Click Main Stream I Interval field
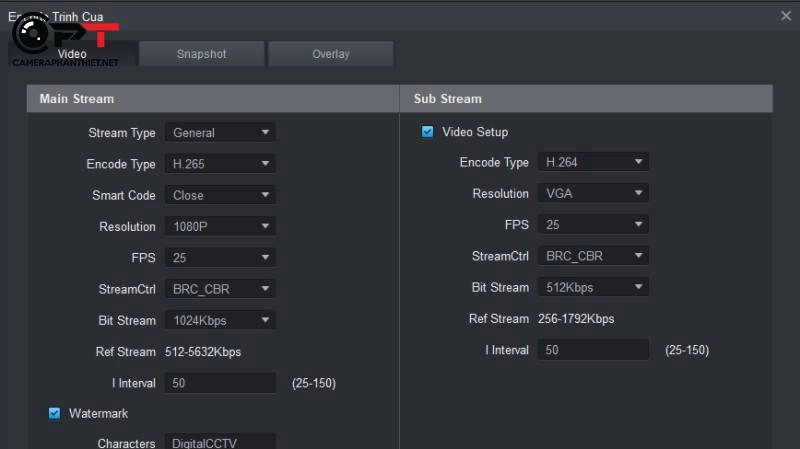Viewport: 800px width, 449px height. (x=220, y=383)
